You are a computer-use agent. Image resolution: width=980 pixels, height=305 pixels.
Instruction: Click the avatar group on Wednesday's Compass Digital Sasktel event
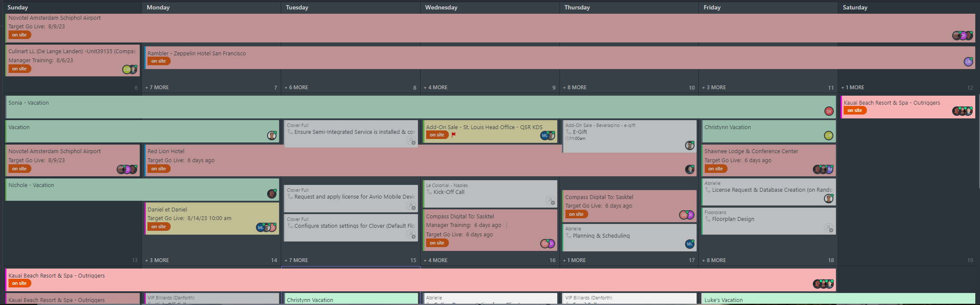pos(547,244)
